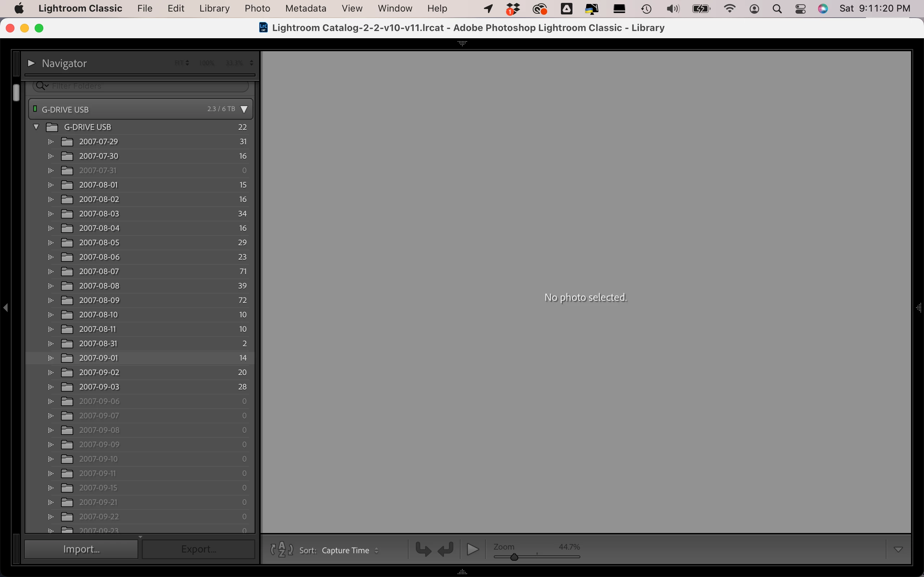Click the Dropbox menu bar icon

coord(513,8)
